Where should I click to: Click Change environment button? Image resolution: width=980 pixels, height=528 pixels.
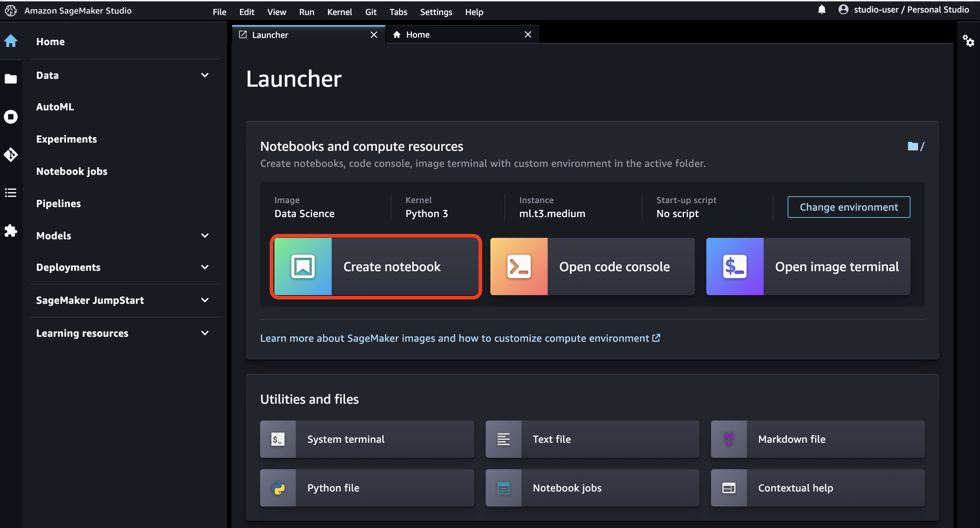[849, 207]
